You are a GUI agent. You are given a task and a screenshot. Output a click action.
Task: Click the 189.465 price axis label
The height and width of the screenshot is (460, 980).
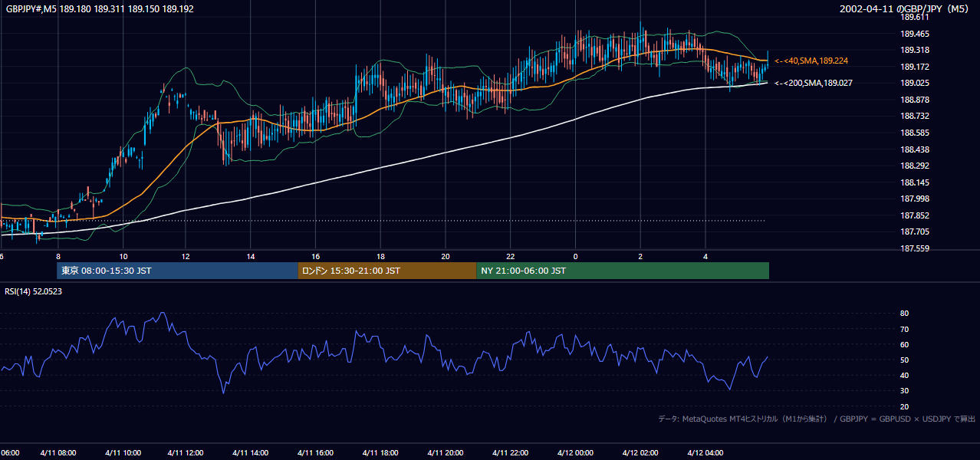pyautogui.click(x=915, y=34)
